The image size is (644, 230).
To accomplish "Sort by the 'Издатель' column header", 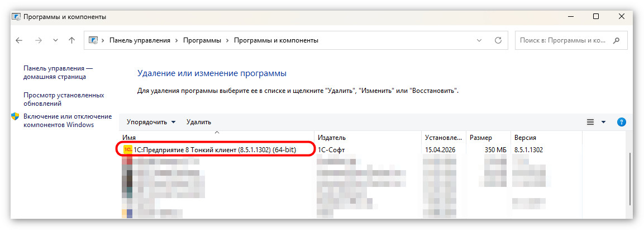I will (368, 138).
